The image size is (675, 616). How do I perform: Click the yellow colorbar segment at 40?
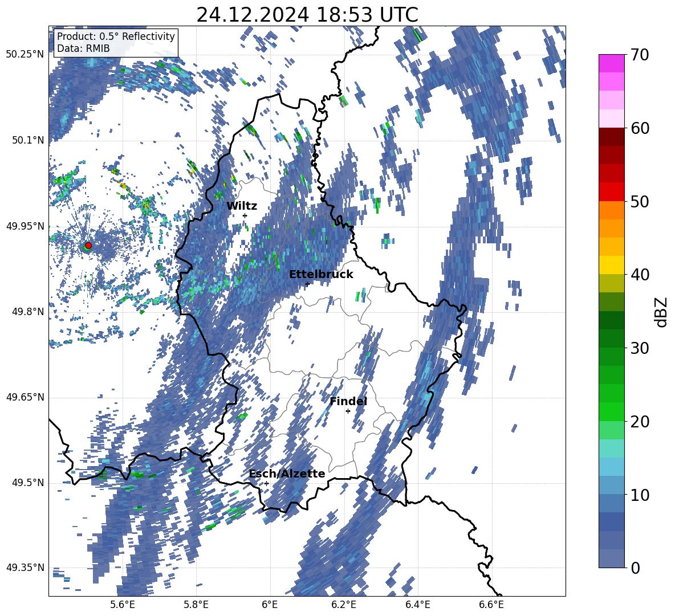click(611, 265)
